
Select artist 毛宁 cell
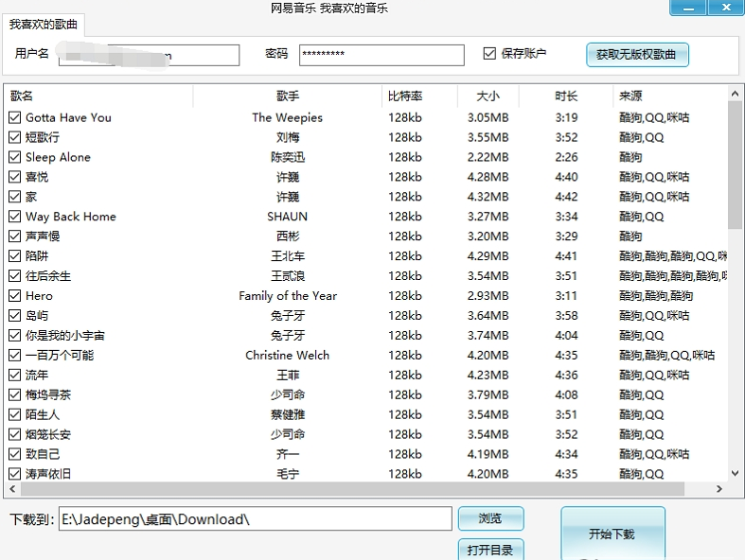288,474
